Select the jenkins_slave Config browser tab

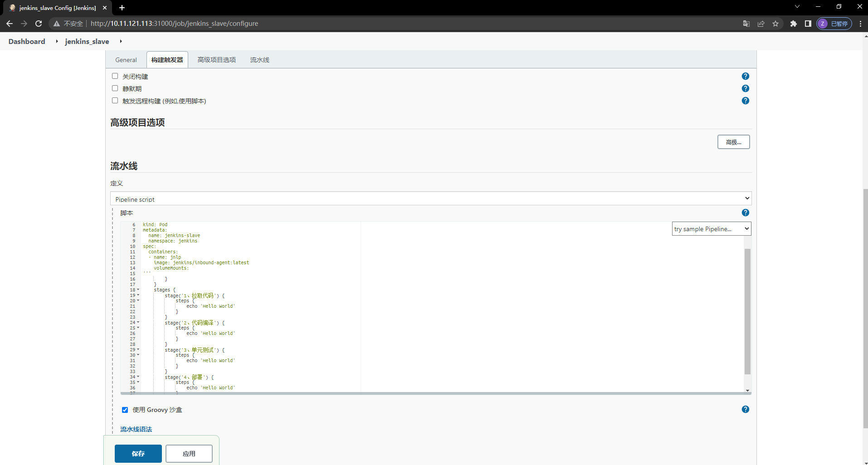point(58,8)
